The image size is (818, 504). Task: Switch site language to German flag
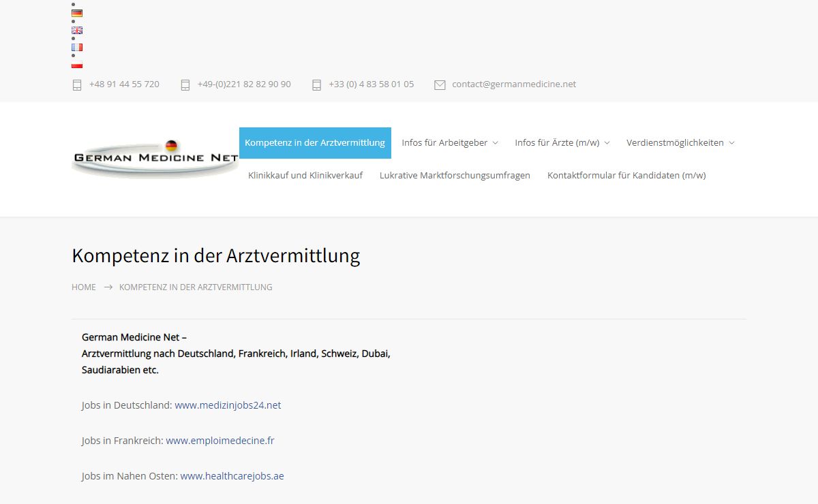[77, 13]
